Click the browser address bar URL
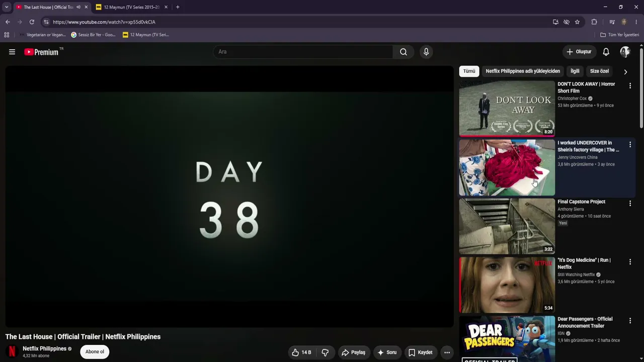644x362 pixels. (x=104, y=22)
